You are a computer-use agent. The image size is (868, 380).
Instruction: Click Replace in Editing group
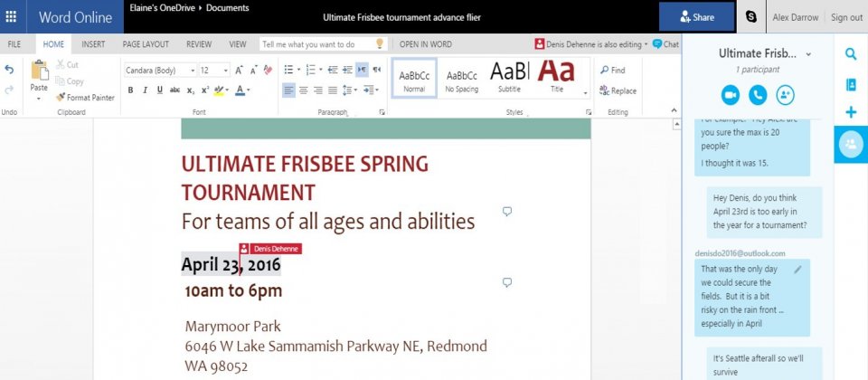click(618, 90)
